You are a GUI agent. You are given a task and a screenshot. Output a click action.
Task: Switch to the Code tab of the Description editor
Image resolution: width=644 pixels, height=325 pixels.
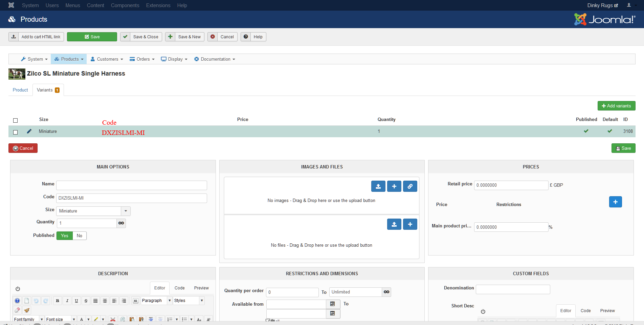180,288
